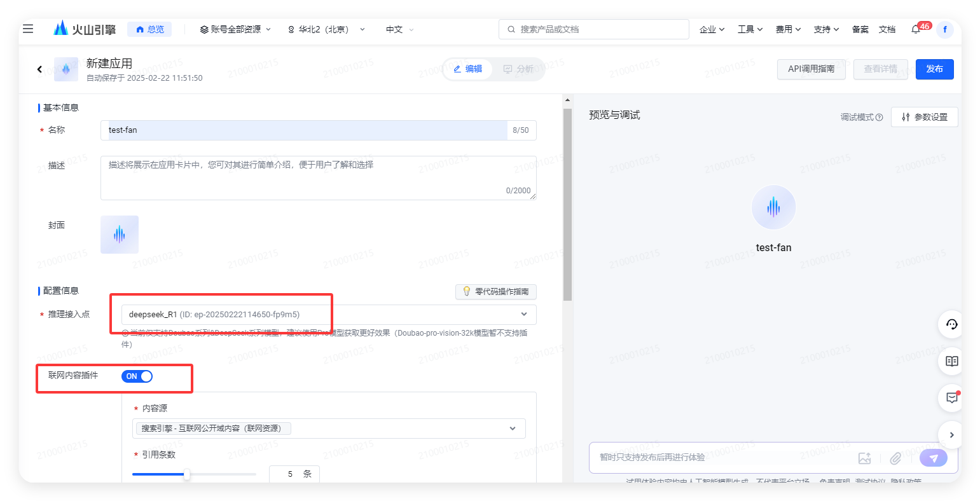Click the 预览与调试 heading
The image size is (980, 501).
tap(614, 115)
